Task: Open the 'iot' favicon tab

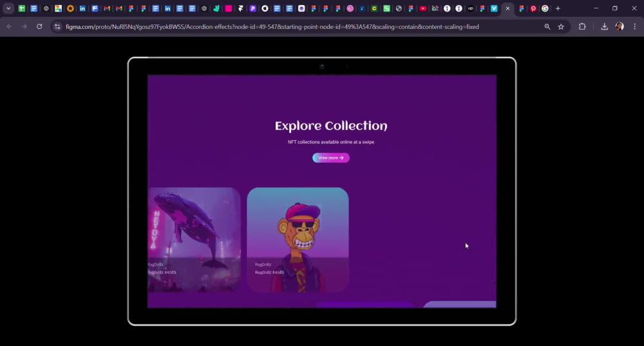Action: (x=435, y=8)
